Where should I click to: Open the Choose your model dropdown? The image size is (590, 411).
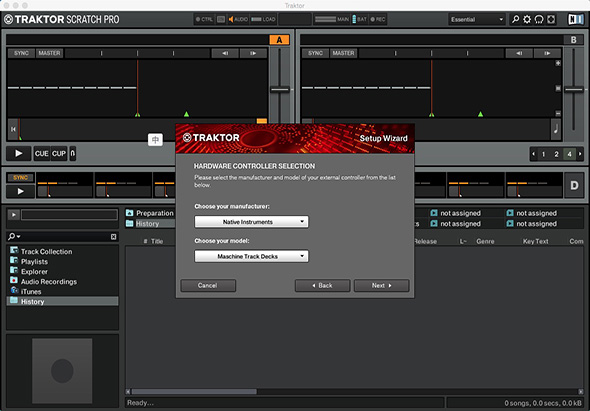click(x=251, y=256)
